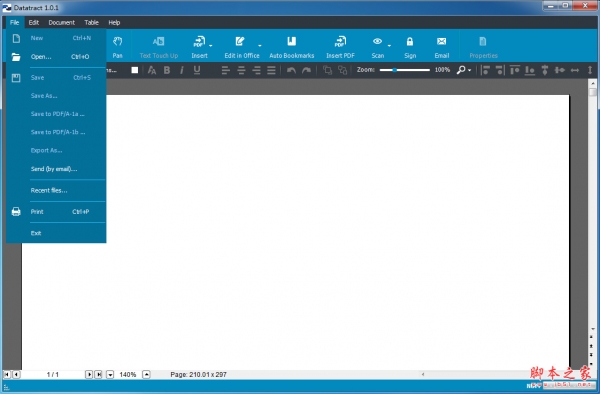This screenshot has width=600, height=394.
Task: Toggle underline formatting
Action: click(197, 70)
